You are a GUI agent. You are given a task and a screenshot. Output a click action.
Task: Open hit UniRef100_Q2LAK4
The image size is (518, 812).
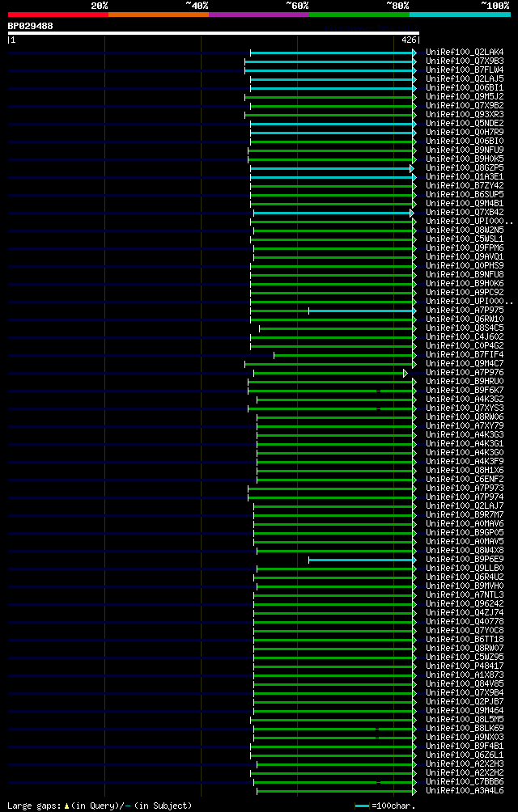[464, 53]
